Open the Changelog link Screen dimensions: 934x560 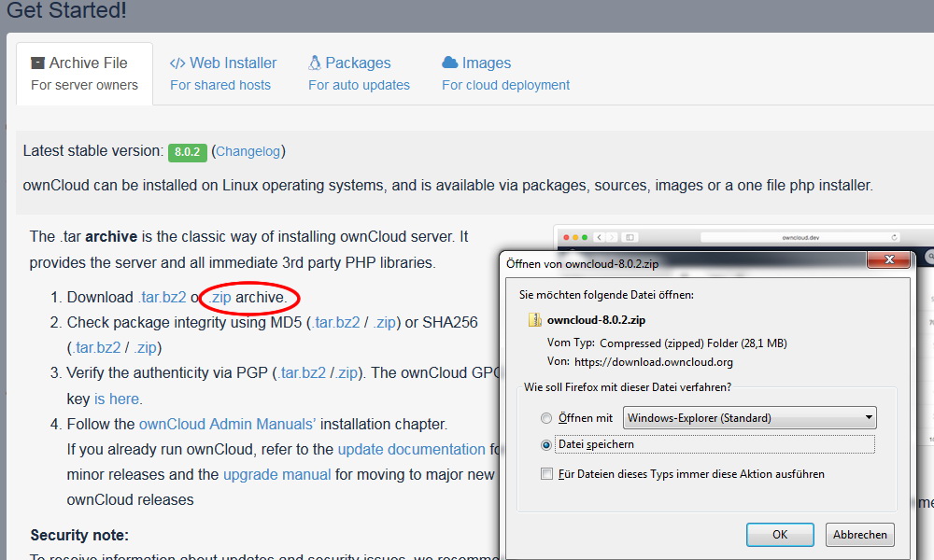click(248, 151)
